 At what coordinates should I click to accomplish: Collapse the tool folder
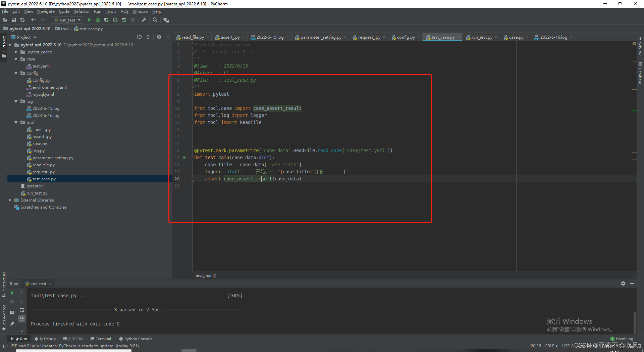16,123
